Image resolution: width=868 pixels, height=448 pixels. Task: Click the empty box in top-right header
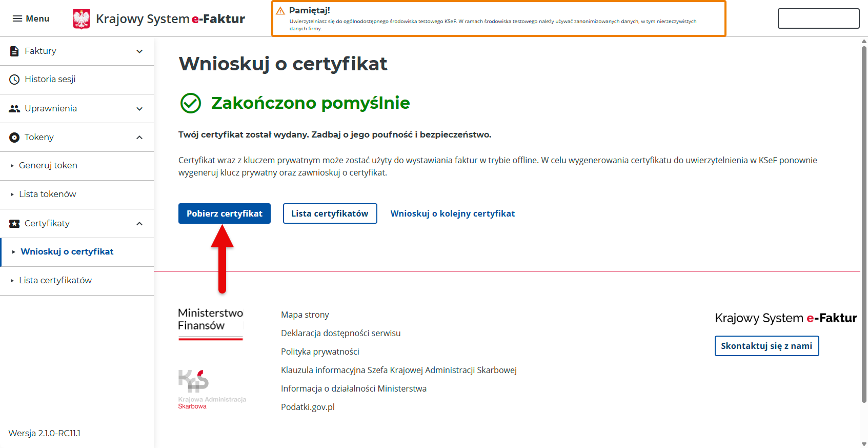(x=818, y=18)
